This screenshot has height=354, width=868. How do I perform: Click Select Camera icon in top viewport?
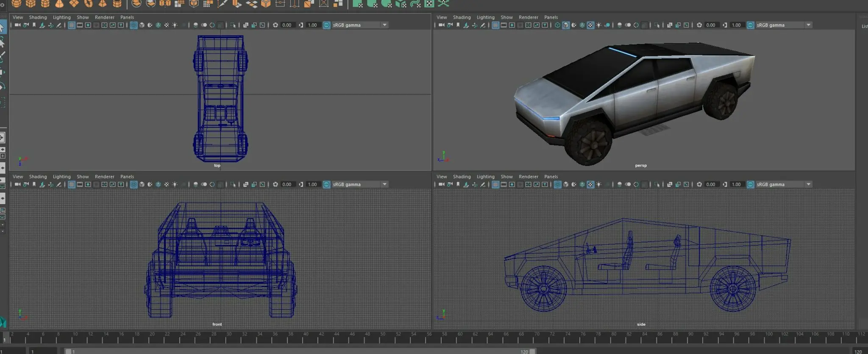pos(17,25)
